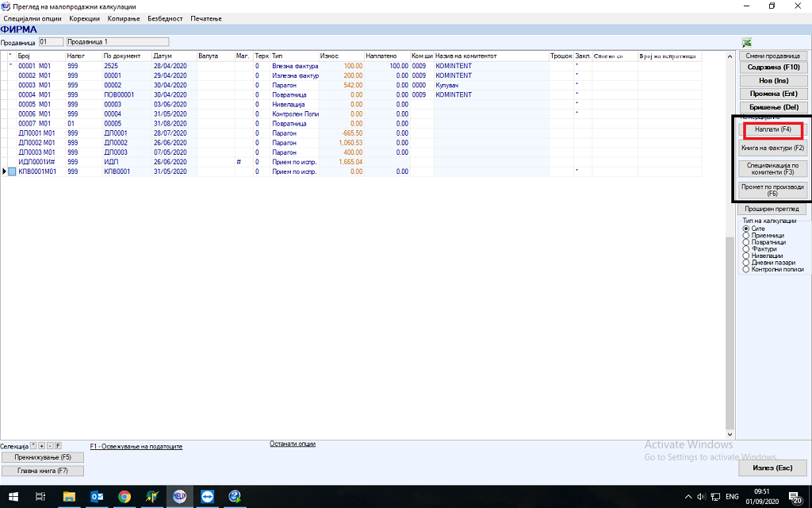Open File Explorer from taskbar
Viewport: 812px width, 508px height.
coord(69,496)
